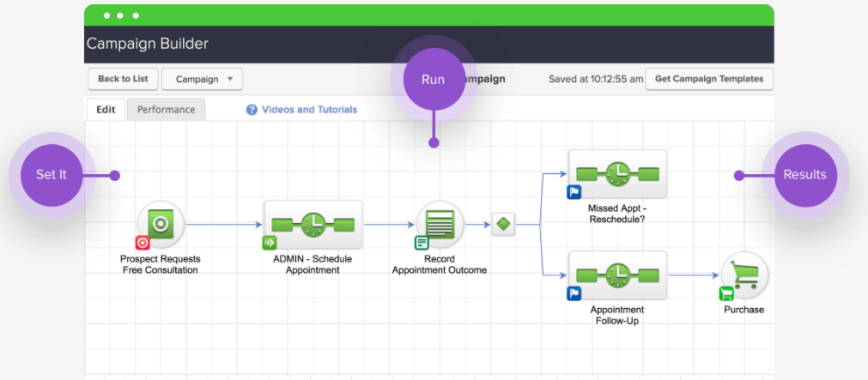The image size is (868, 380).
Task: Click green note badge on Record Appointment
Action: pyautogui.click(x=422, y=243)
